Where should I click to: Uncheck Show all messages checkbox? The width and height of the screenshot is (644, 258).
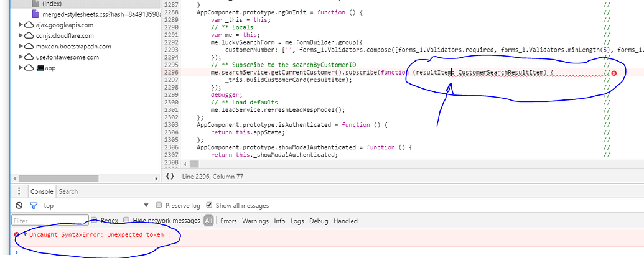coord(209,206)
